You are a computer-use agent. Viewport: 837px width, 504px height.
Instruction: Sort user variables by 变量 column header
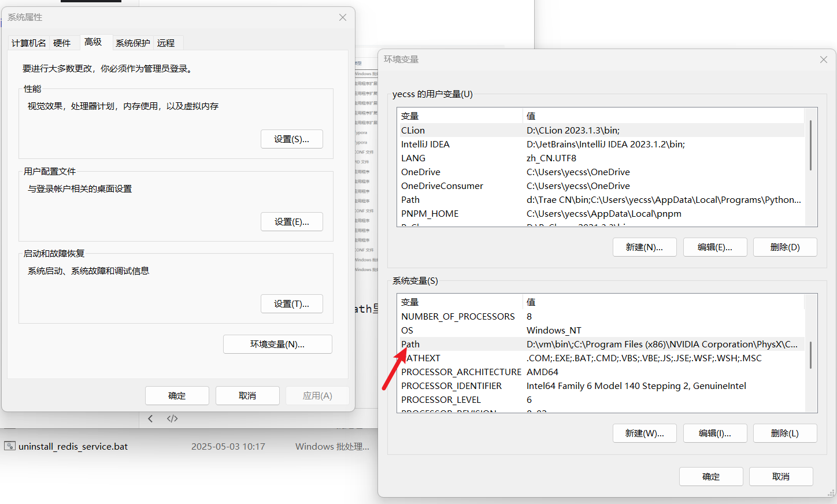(x=460, y=116)
